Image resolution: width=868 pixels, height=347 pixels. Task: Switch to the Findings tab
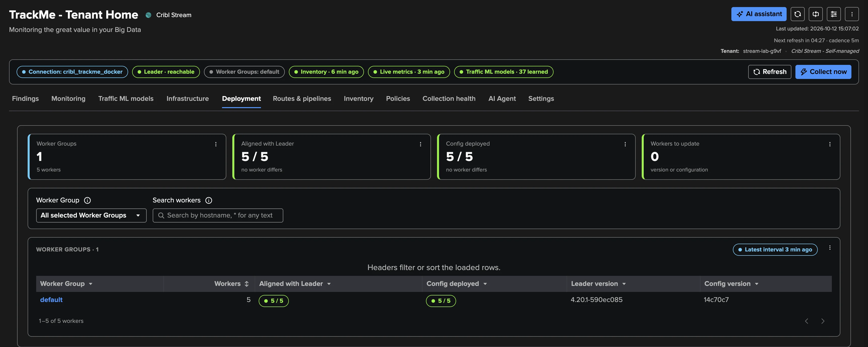point(25,99)
